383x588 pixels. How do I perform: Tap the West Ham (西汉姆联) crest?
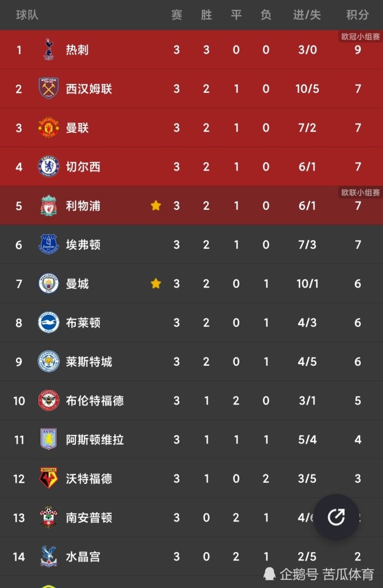[x=49, y=89]
